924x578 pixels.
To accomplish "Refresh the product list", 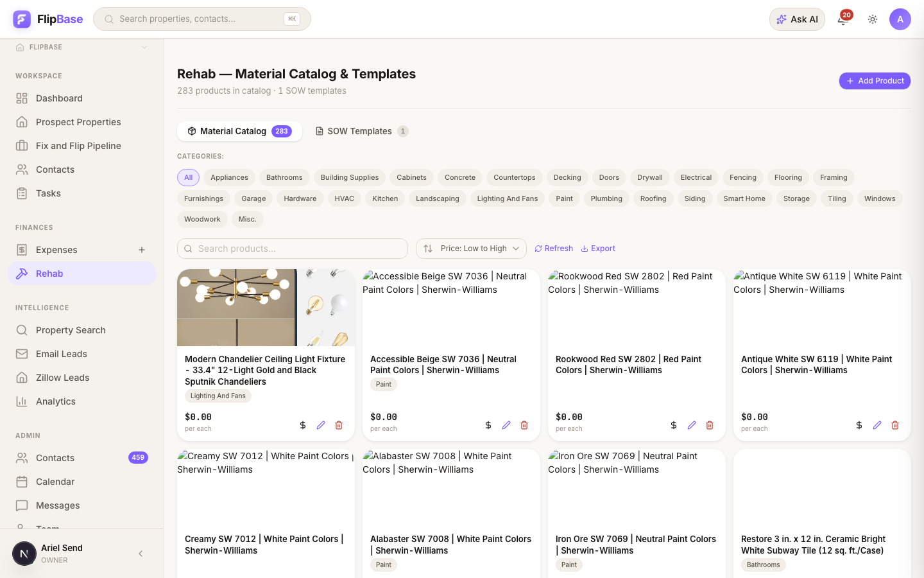I will pyautogui.click(x=554, y=249).
